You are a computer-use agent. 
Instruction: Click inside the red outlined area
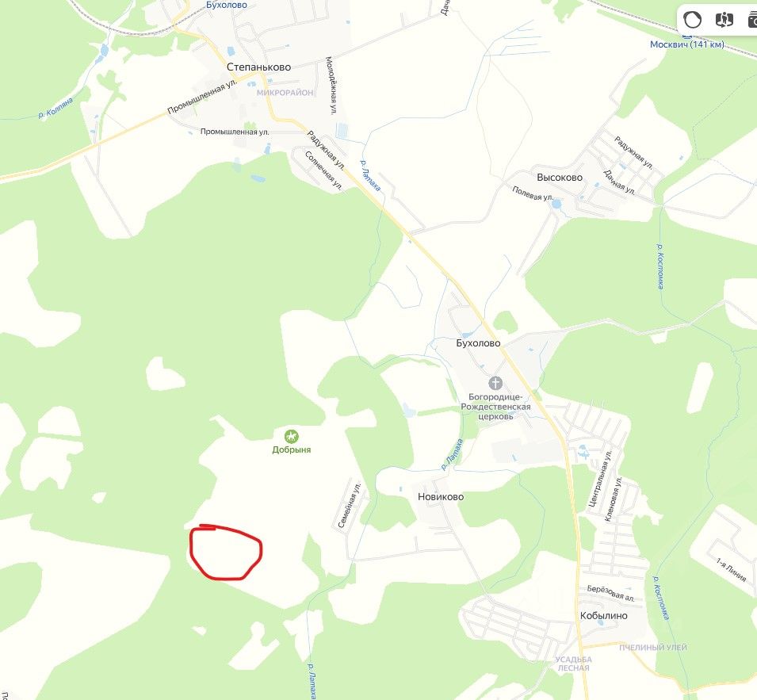pos(226,553)
